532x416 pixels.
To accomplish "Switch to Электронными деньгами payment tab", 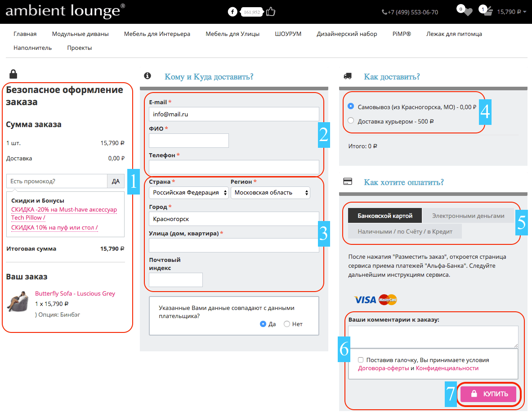I will pos(468,216).
